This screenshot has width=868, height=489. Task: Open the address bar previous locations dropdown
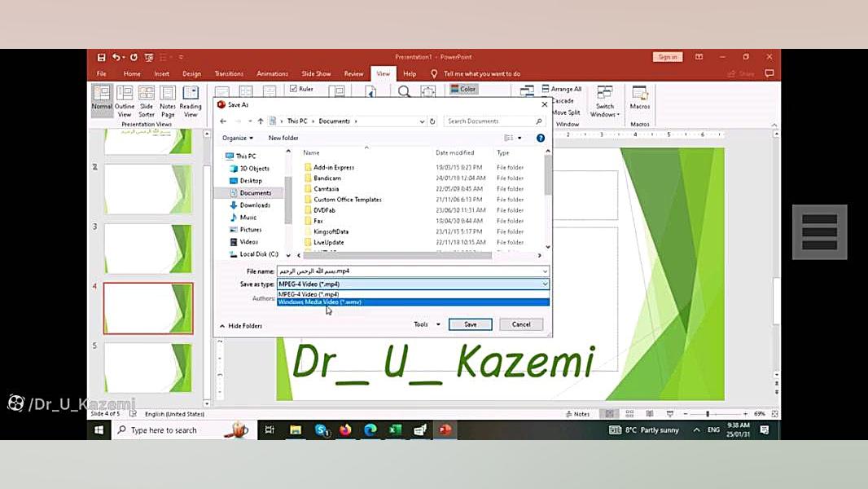click(x=422, y=121)
